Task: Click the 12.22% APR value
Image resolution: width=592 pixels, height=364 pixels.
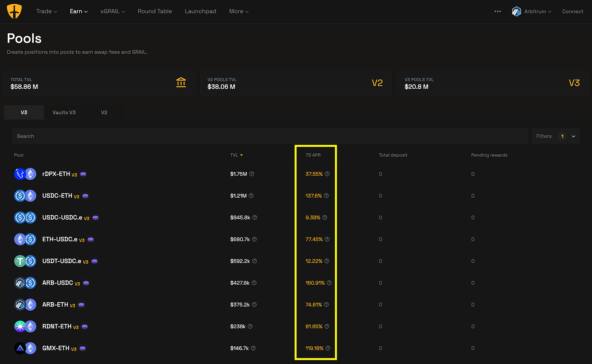Action: (x=314, y=261)
